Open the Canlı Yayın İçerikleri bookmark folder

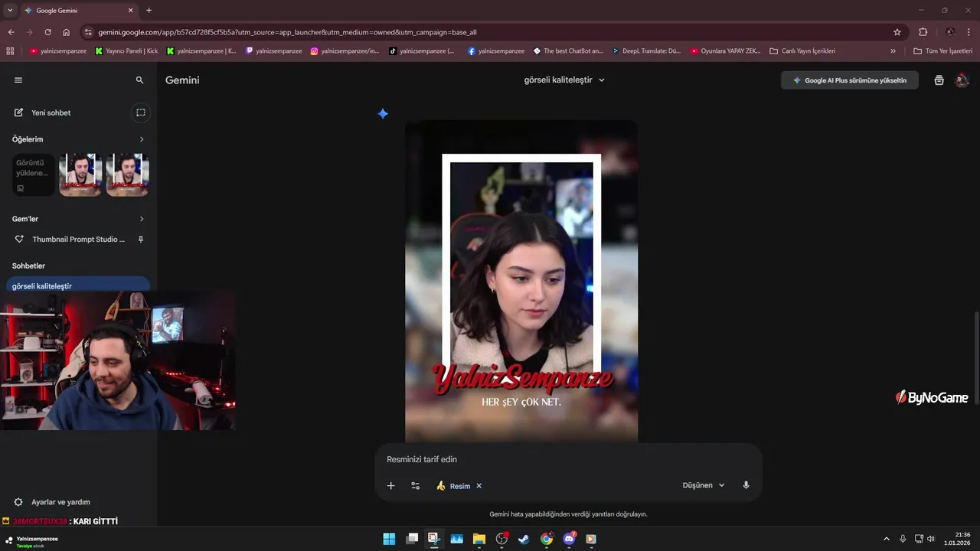pos(802,51)
